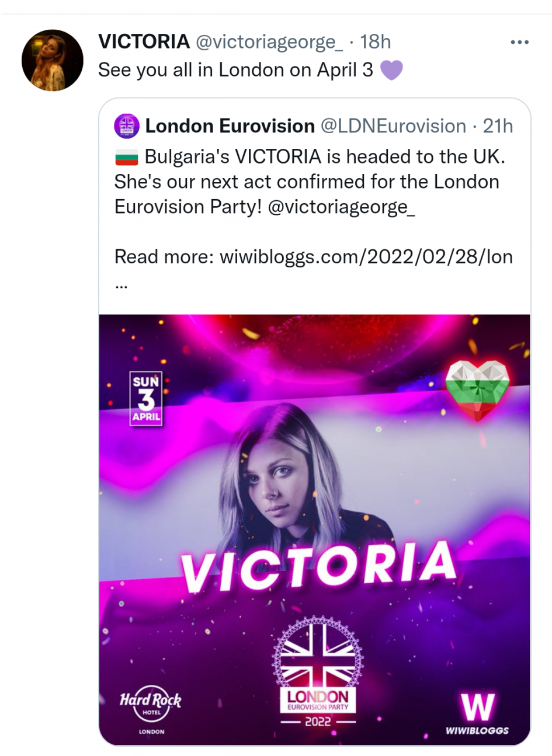
Task: Click the Wiwibloggs W logo
Action: point(477,713)
